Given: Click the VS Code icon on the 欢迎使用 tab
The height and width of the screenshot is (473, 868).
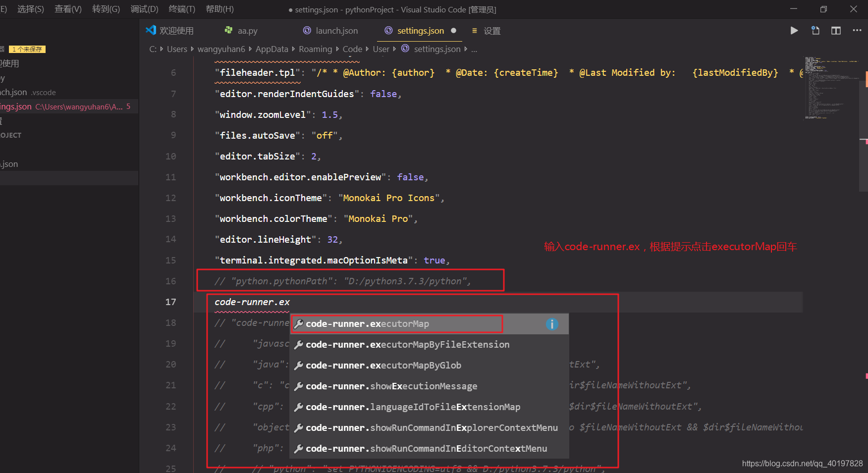Looking at the screenshot, I should tap(151, 30).
